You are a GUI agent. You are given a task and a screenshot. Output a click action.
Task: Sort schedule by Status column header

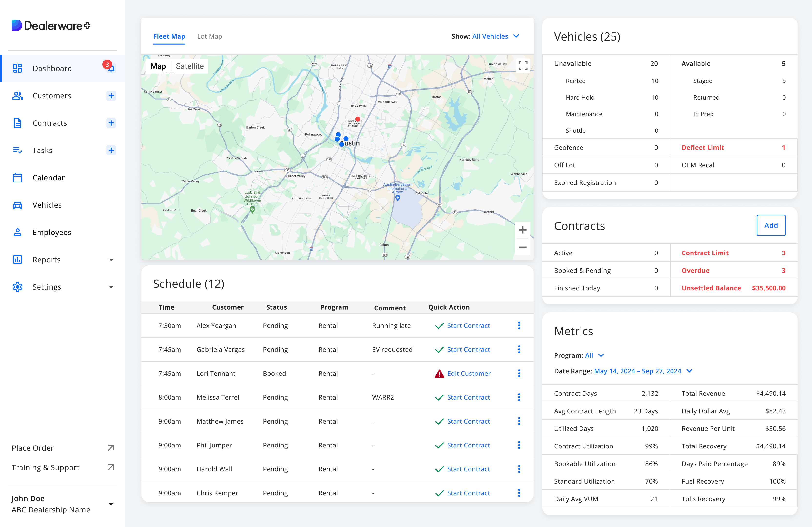[x=276, y=307]
